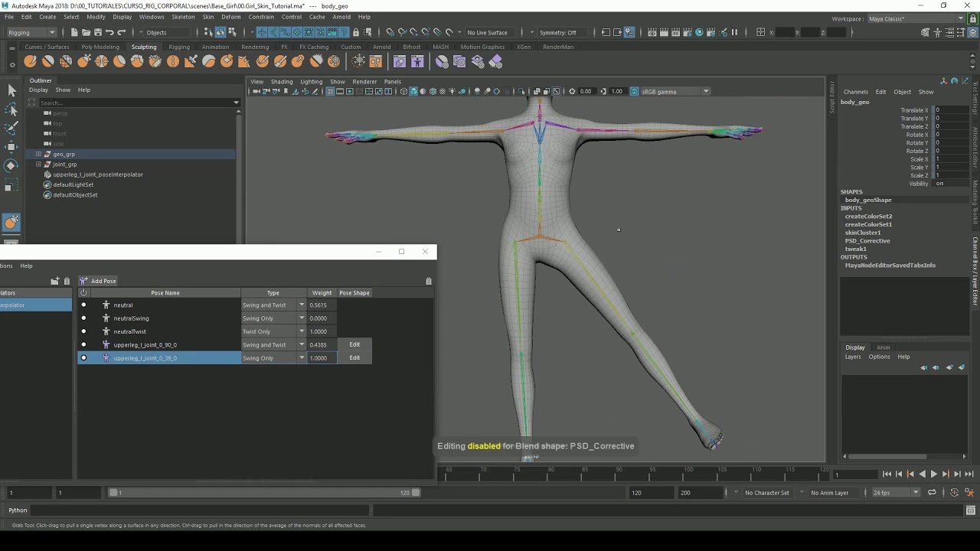Pick the Freeze tool icon on the Sculpting shelf

tap(334, 61)
